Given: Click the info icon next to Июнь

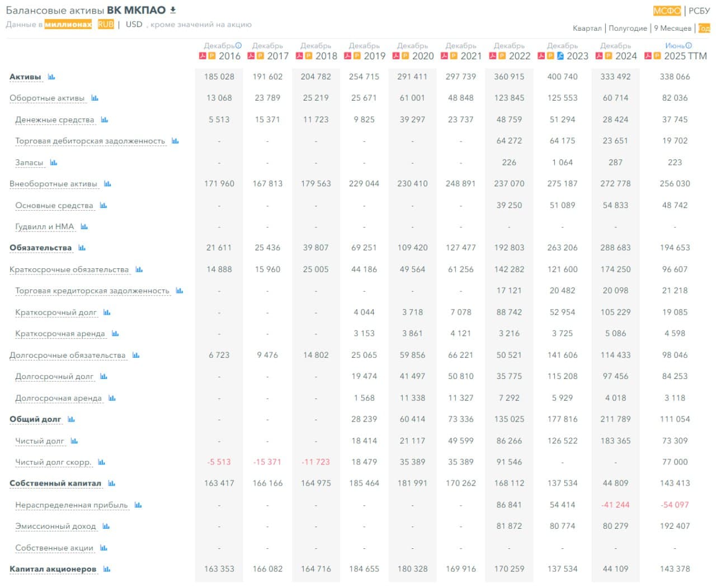Looking at the screenshot, I should 689,46.
